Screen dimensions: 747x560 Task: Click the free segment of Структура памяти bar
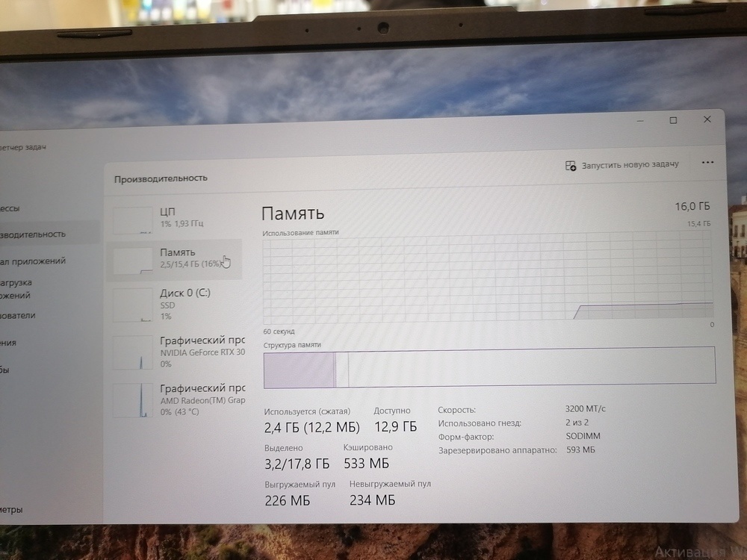[x=530, y=368]
